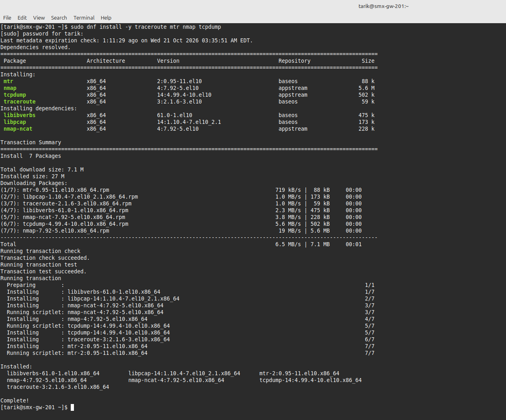Click the terminal cursor at the prompt
The width and height of the screenshot is (506, 420).
[x=72, y=407]
